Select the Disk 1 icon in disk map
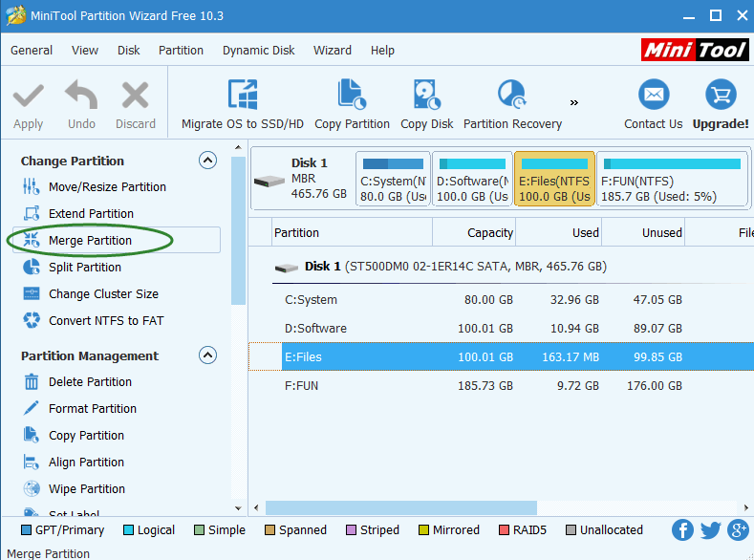Viewport: 754px width, 560px height. click(x=269, y=182)
